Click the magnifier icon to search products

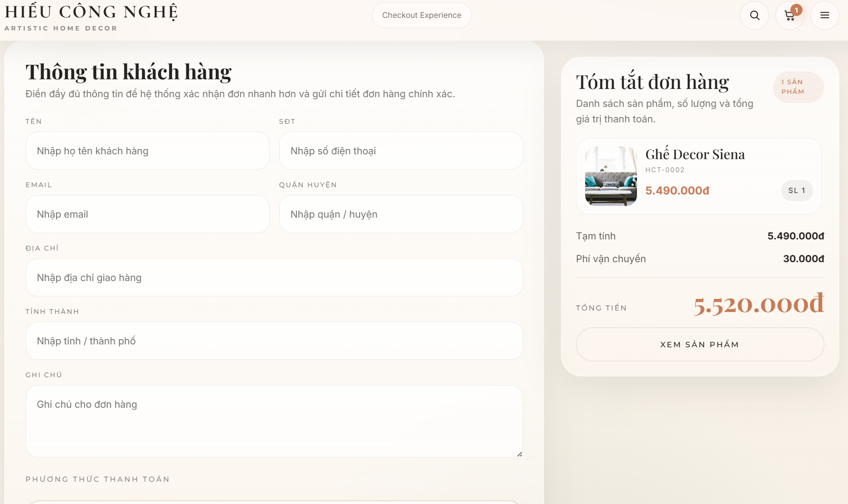(x=754, y=15)
